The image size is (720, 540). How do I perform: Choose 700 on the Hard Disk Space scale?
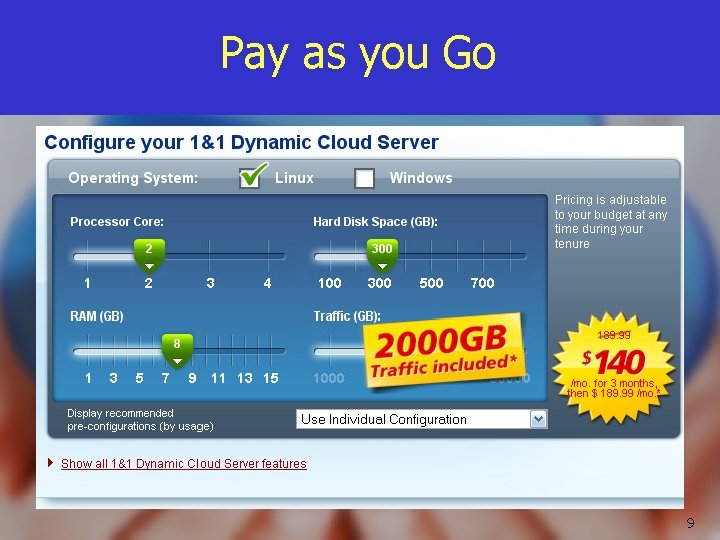click(x=482, y=283)
